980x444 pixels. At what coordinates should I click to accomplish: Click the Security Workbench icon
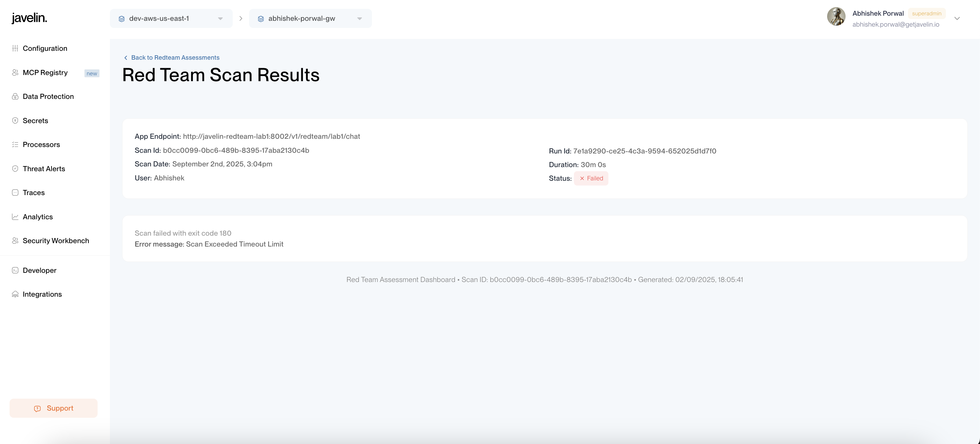pyautogui.click(x=15, y=241)
